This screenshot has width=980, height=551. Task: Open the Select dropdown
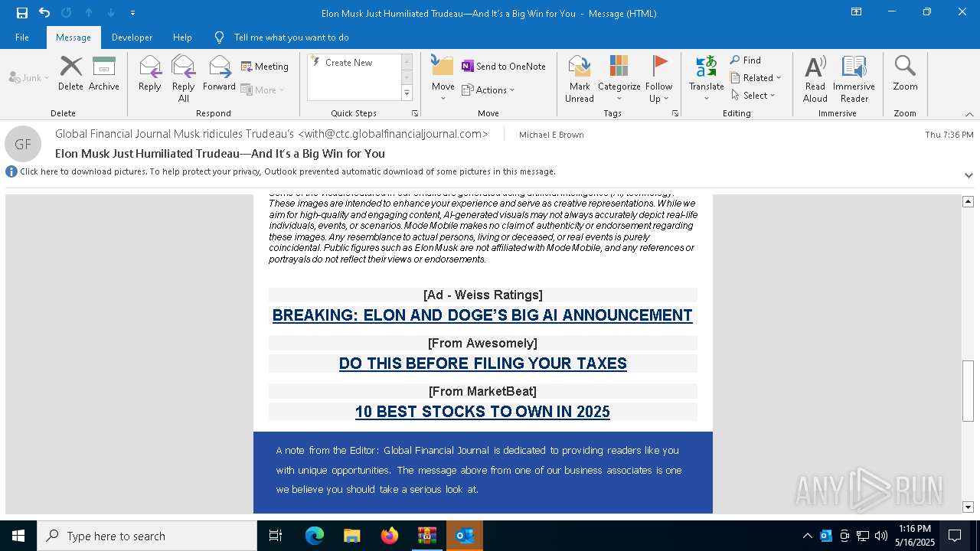click(753, 96)
